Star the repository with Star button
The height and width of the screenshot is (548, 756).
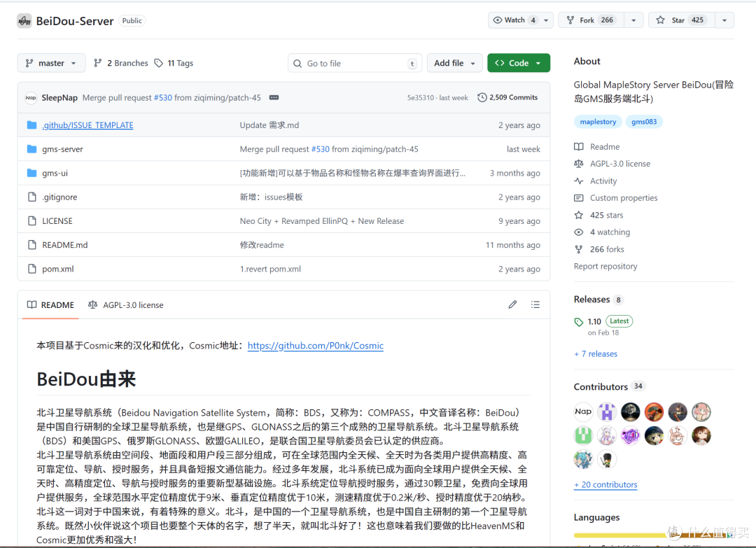tap(681, 20)
